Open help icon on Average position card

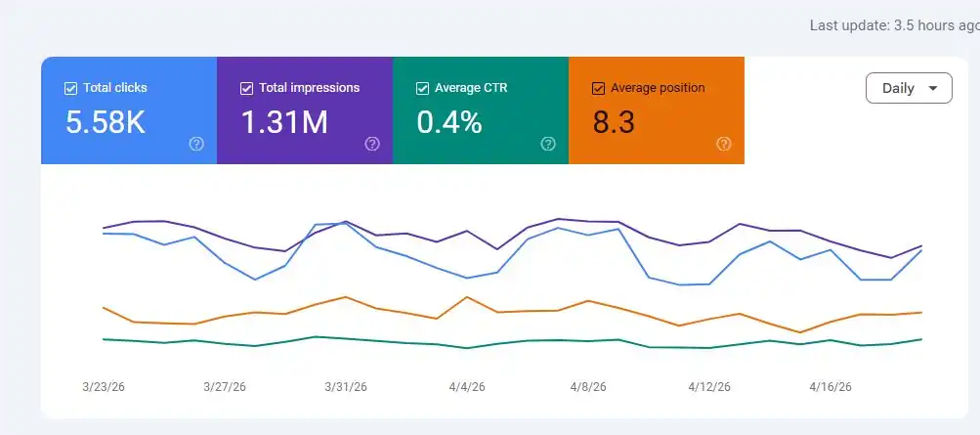pos(724,145)
